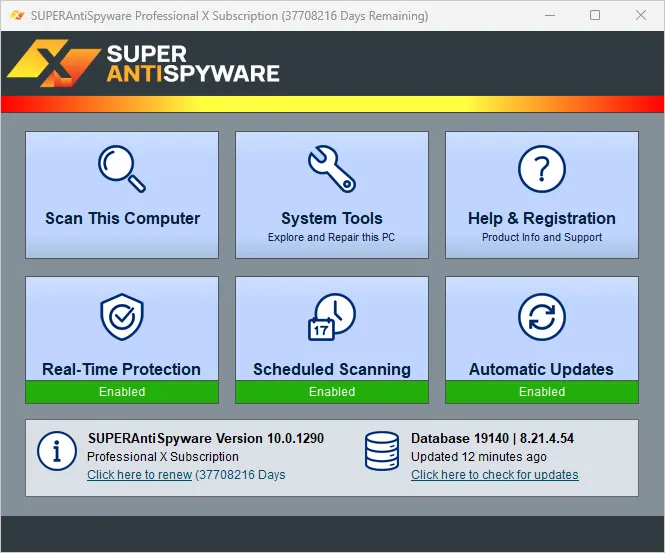Click the question mark help icon

[x=542, y=169]
